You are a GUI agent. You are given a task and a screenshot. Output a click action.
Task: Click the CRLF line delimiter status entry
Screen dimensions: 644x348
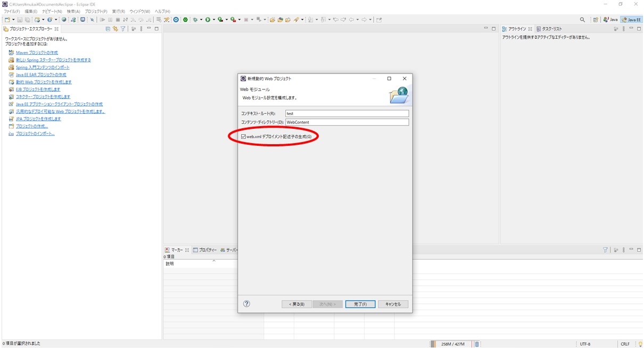625,344
